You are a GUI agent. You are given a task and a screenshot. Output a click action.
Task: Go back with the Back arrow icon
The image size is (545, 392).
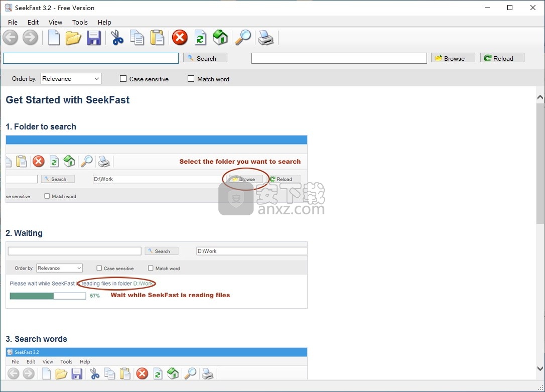point(11,38)
